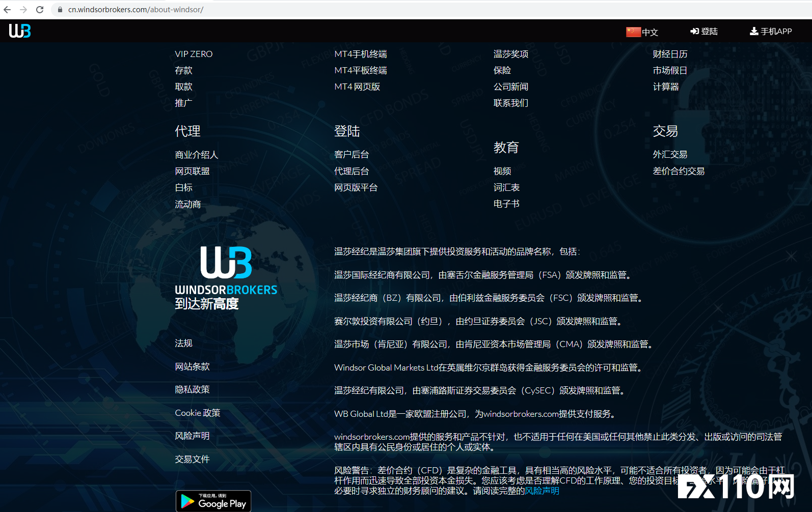
Task: Open the 电子书 ebooks link
Action: coord(506,204)
